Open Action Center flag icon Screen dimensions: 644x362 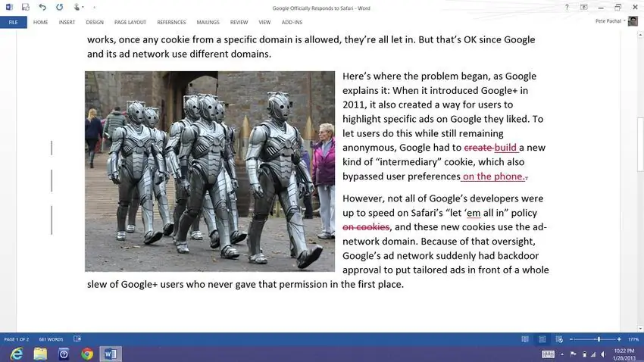tap(574, 354)
